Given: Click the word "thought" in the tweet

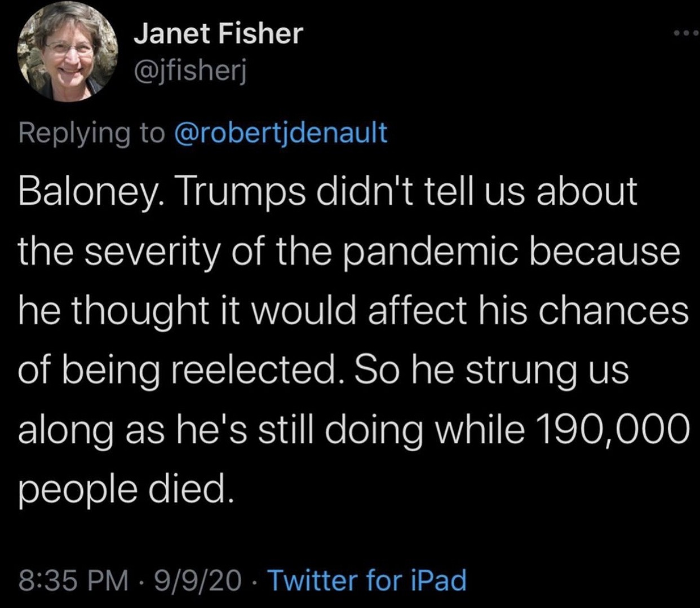Looking at the screenshot, I should point(140,310).
